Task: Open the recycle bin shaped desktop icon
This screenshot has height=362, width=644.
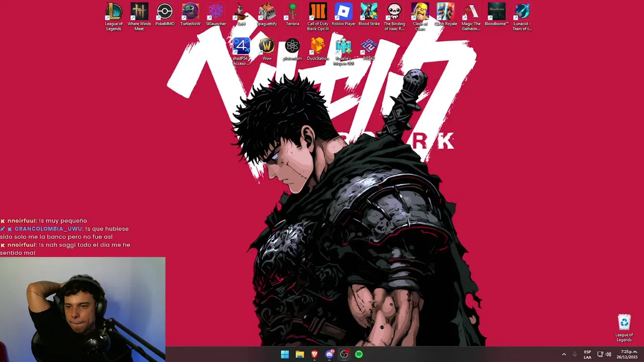Action: (624, 328)
